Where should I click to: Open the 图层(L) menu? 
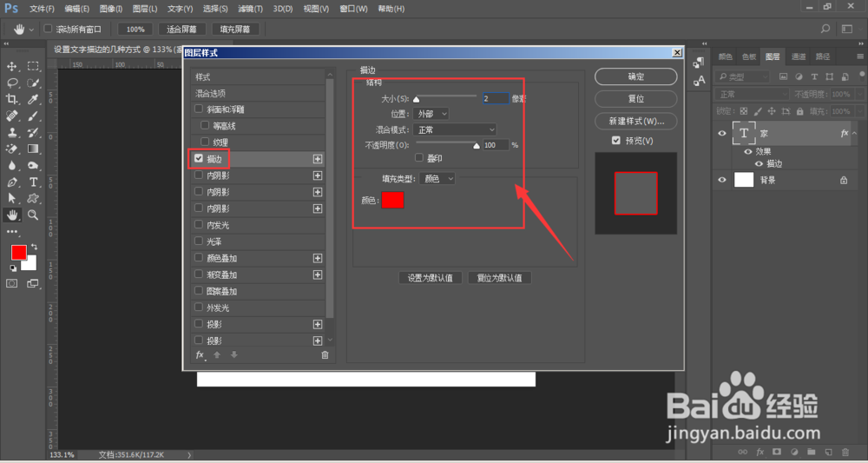(x=145, y=9)
